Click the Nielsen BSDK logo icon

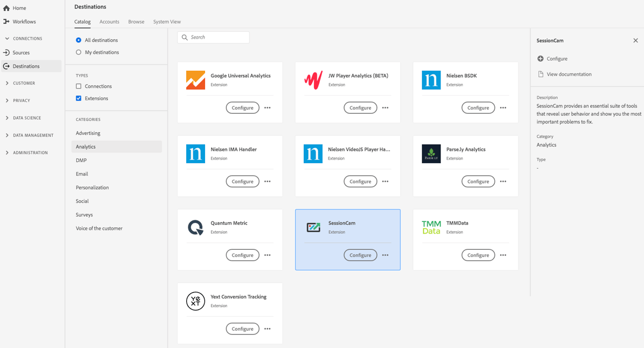(431, 79)
